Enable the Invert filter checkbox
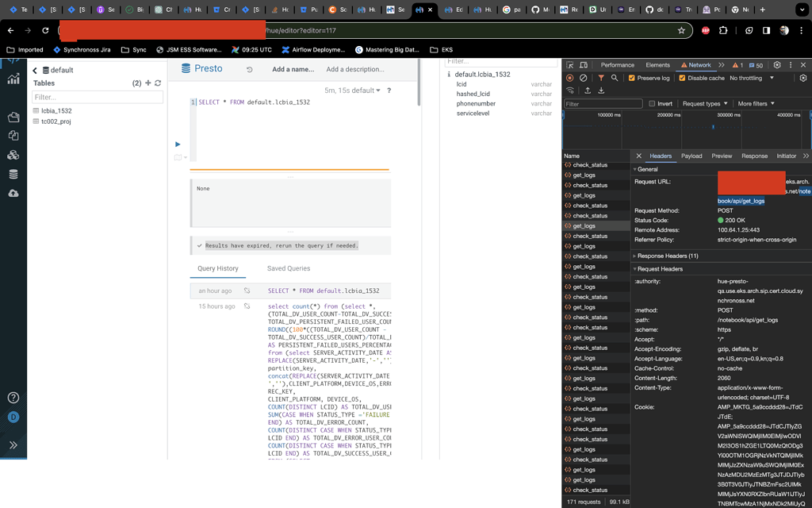This screenshot has height=508, width=812. click(653, 103)
